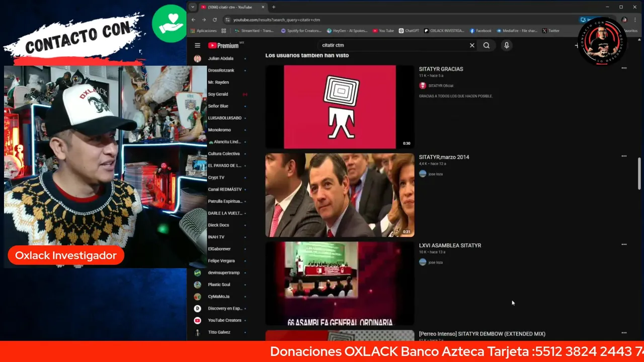644x362 pixels.
Task: View site information icon in address bar
Action: pyautogui.click(x=227, y=20)
